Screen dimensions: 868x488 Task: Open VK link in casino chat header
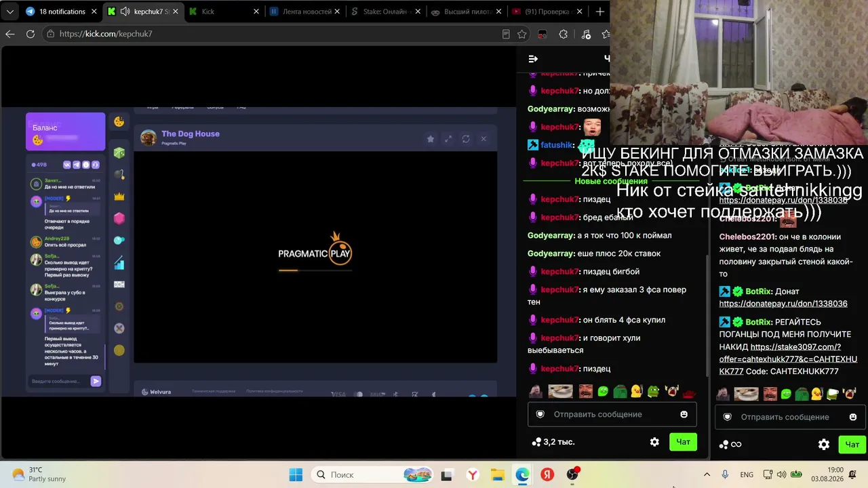click(67, 165)
